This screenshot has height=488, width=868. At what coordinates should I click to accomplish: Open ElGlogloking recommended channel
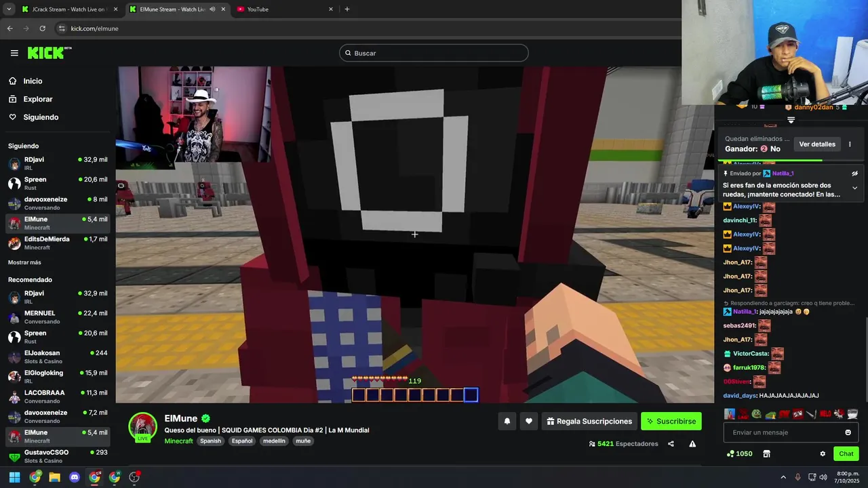click(x=58, y=377)
